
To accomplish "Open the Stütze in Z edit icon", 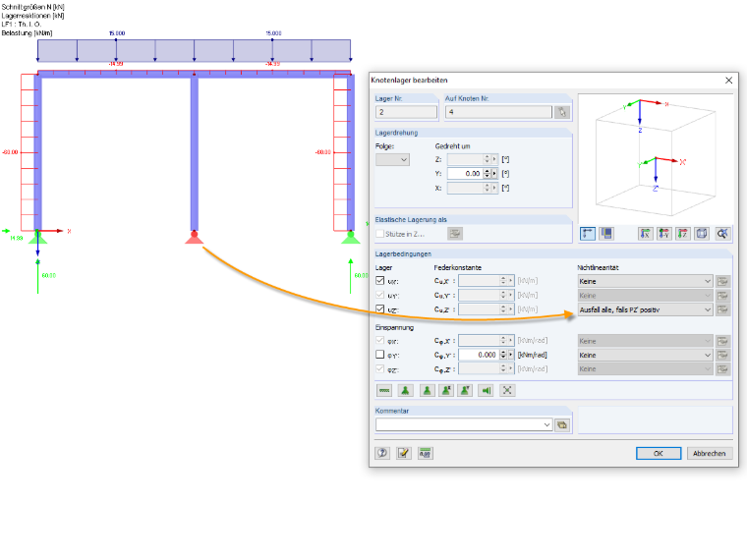I will coord(455,234).
